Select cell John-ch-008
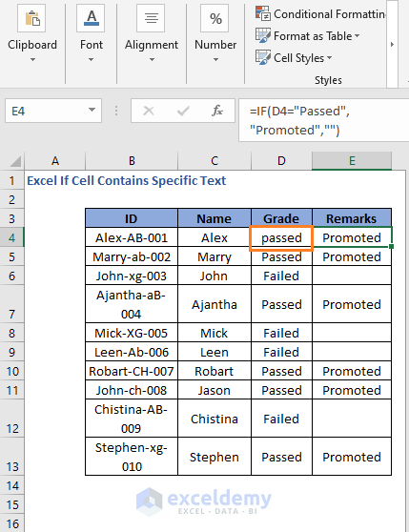Viewport: 409px width, 532px height. tap(132, 390)
